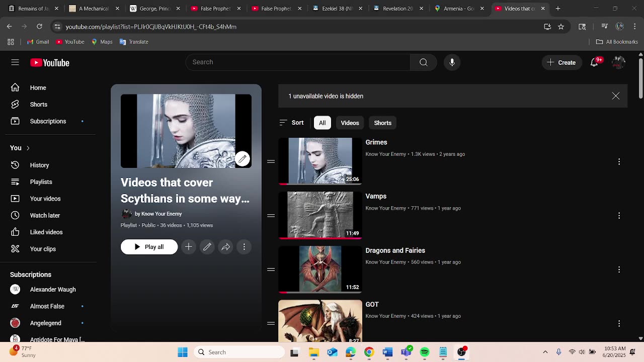Expand the You section chevron
Screen dimensions: 644x362
click(28, 148)
